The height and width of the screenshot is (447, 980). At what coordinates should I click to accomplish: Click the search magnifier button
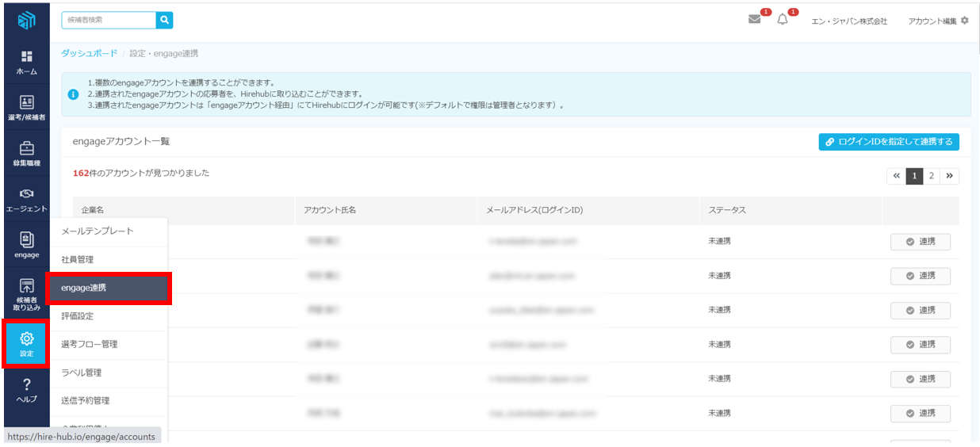click(x=164, y=20)
